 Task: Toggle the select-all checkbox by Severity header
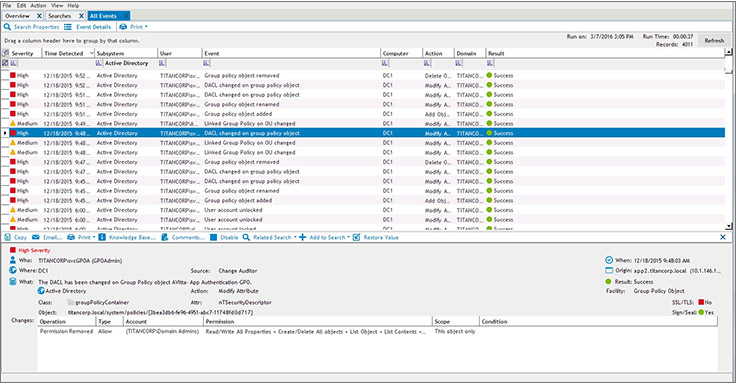pos(6,53)
